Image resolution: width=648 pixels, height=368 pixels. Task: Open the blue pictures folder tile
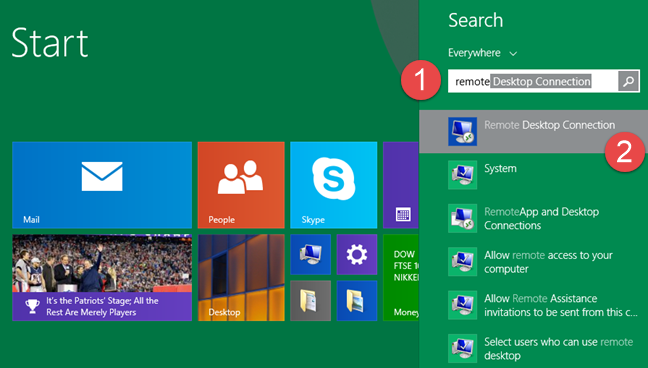click(357, 301)
